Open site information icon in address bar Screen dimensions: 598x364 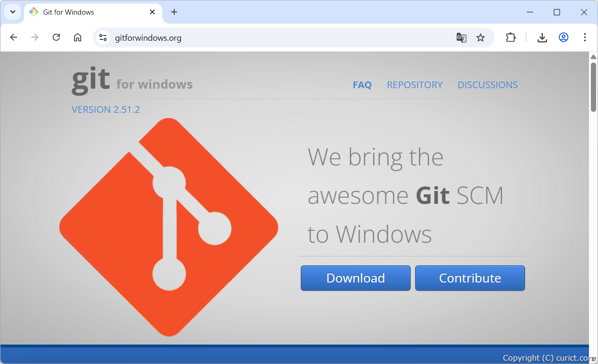point(103,37)
